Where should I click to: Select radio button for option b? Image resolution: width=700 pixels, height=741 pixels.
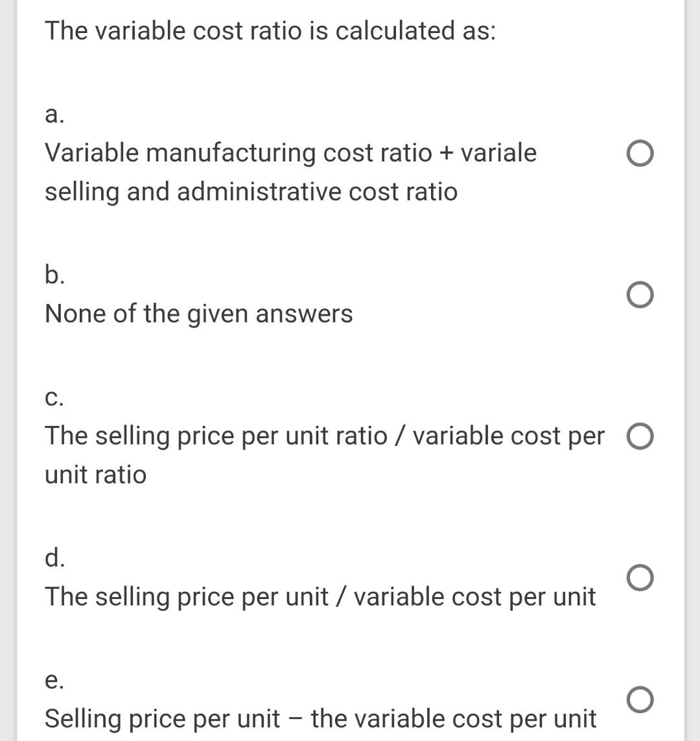[x=640, y=296]
